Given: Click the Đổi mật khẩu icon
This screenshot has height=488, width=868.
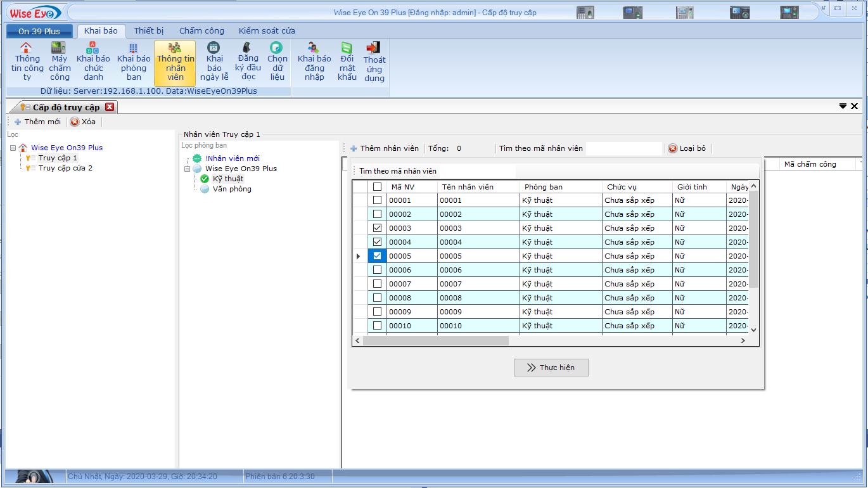Looking at the screenshot, I should click(x=347, y=48).
